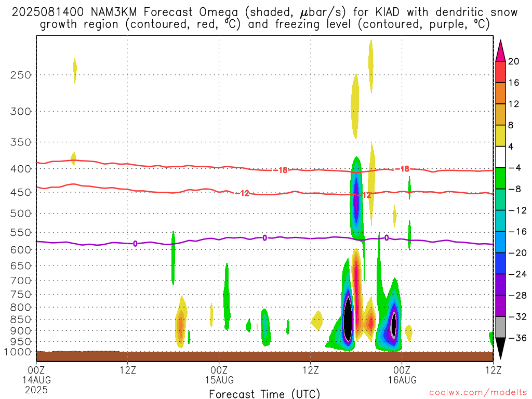532x399 pixels.
Task: Click the colorbar value label 20
Action: (x=514, y=61)
